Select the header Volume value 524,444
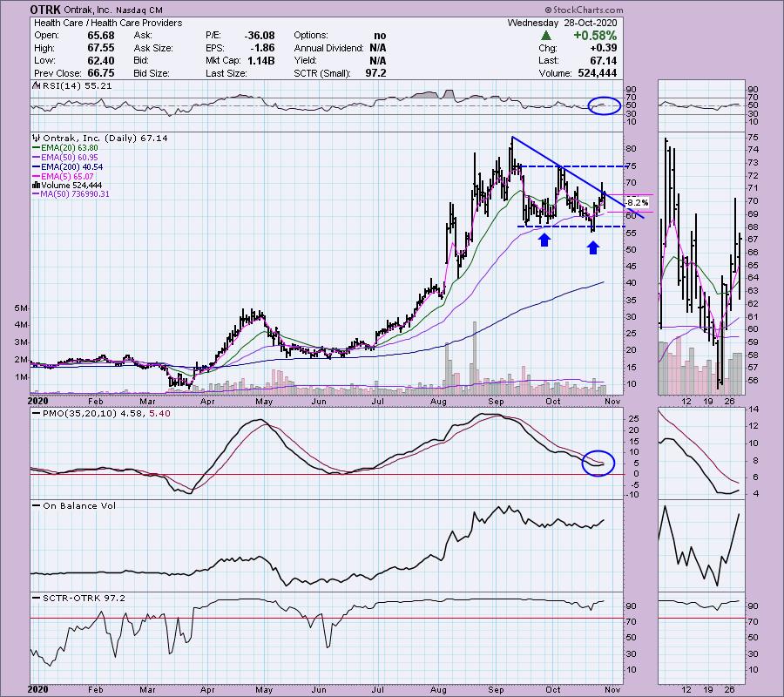784x697 pixels. 596,73
